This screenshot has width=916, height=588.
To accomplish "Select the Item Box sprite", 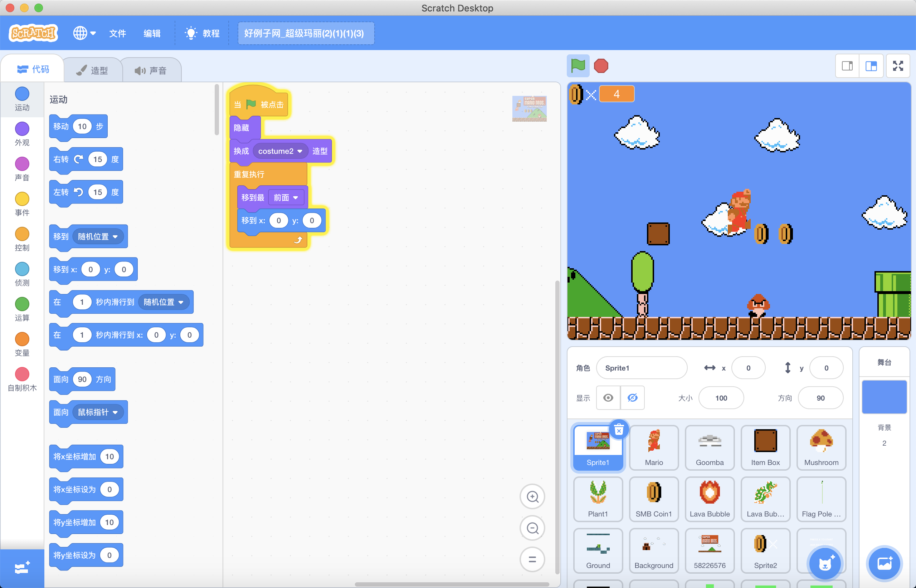I will tap(765, 447).
